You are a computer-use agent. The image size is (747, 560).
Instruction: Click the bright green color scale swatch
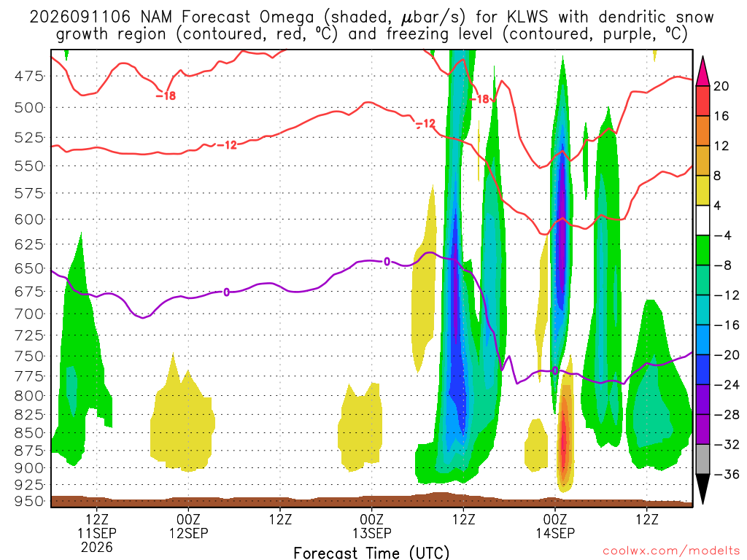pos(703,250)
